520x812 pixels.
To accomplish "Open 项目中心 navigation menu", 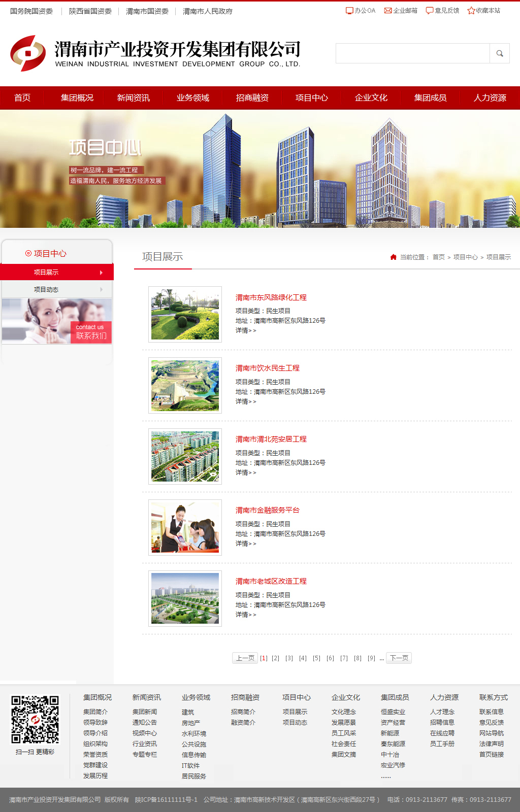I will point(312,98).
